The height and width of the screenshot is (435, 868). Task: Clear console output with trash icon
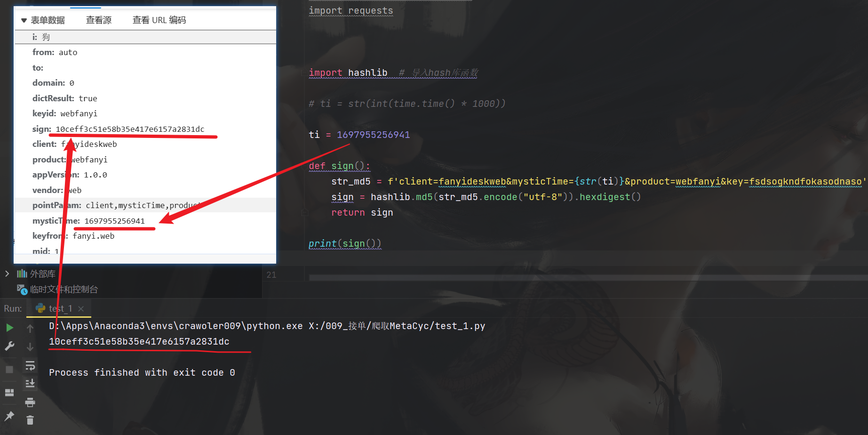pos(30,420)
